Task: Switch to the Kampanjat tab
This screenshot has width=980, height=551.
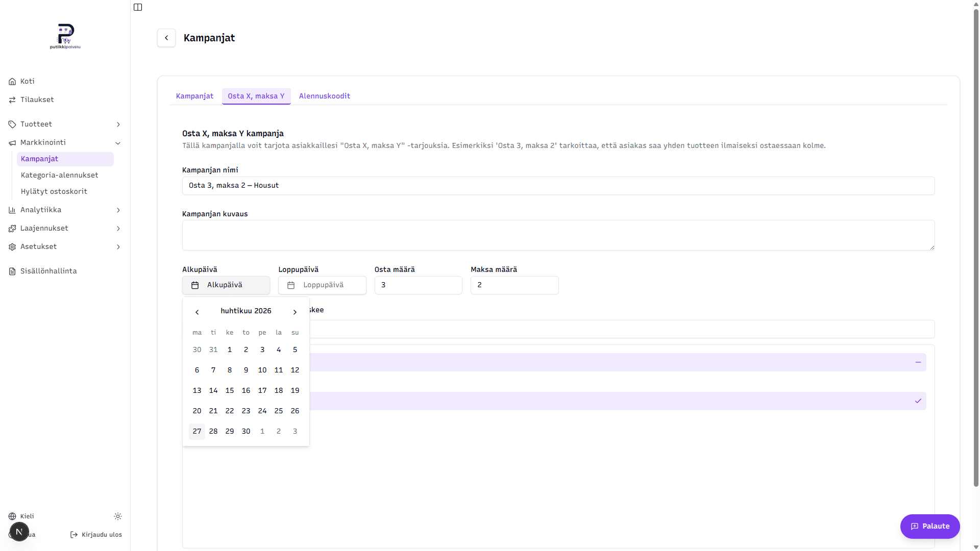Action: tap(194, 96)
